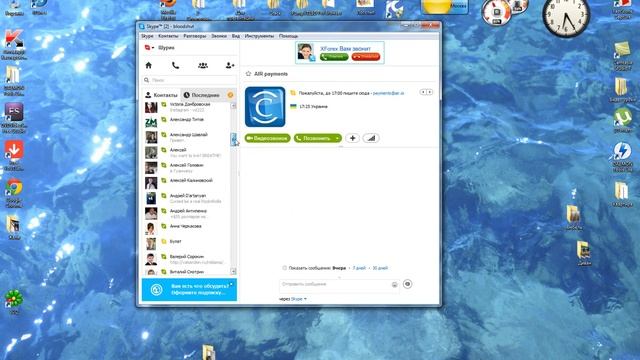Close the subscription promo banner
The image size is (640, 360).
click(x=231, y=284)
